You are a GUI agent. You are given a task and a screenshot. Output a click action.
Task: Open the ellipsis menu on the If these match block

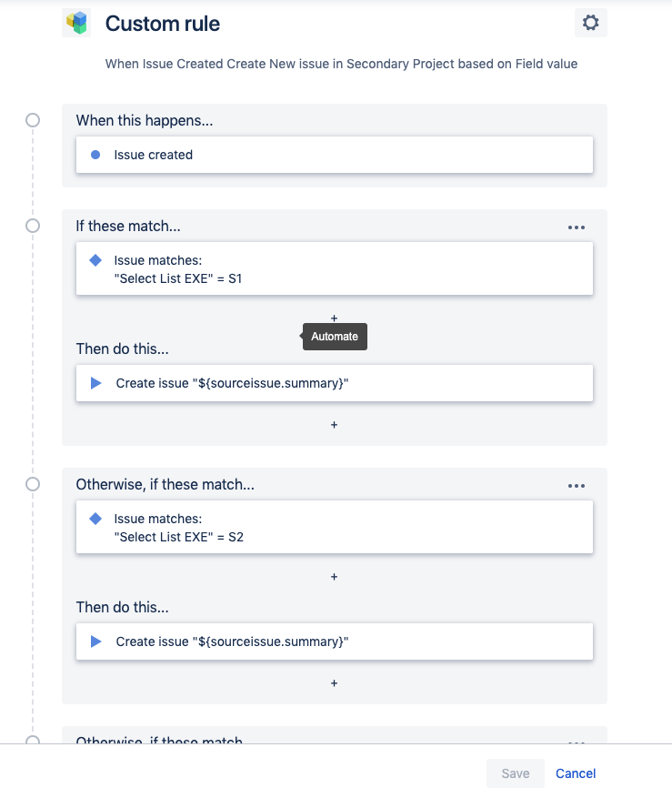click(x=576, y=227)
